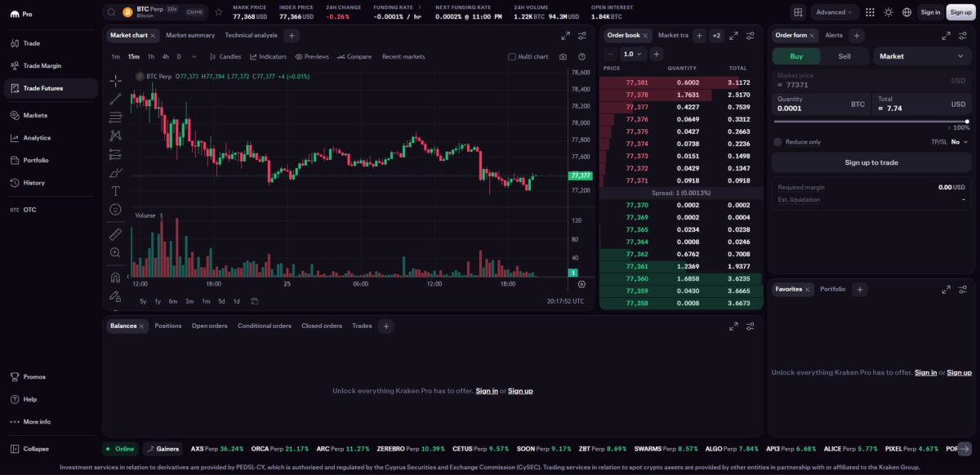Image resolution: width=980 pixels, height=475 pixels.
Task: Set chart interval to D
Action: (179, 57)
